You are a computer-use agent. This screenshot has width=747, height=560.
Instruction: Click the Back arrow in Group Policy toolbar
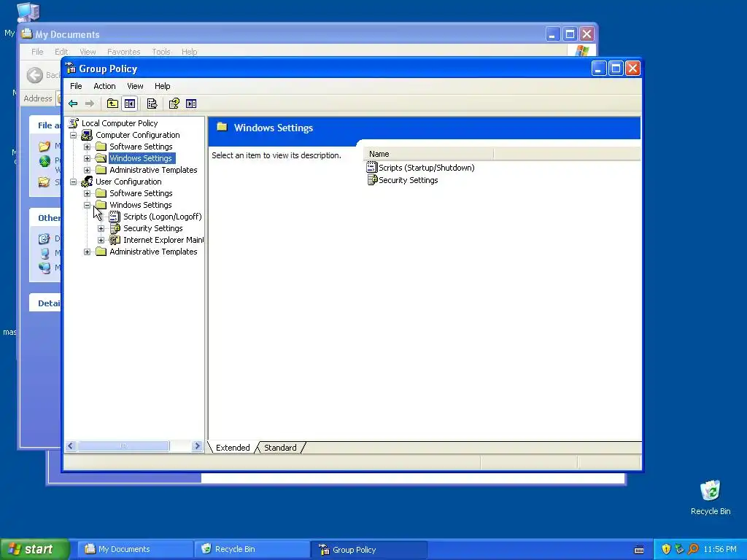[x=73, y=104]
